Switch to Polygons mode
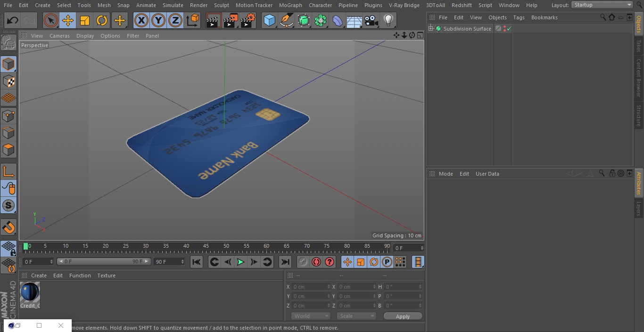The width and height of the screenshot is (644, 332). coord(8,150)
